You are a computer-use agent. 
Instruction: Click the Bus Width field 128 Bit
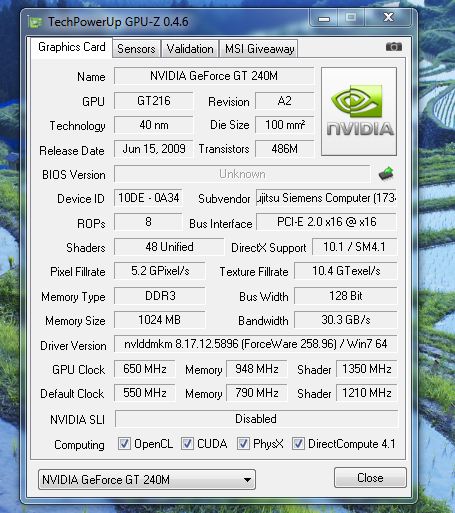click(x=346, y=296)
